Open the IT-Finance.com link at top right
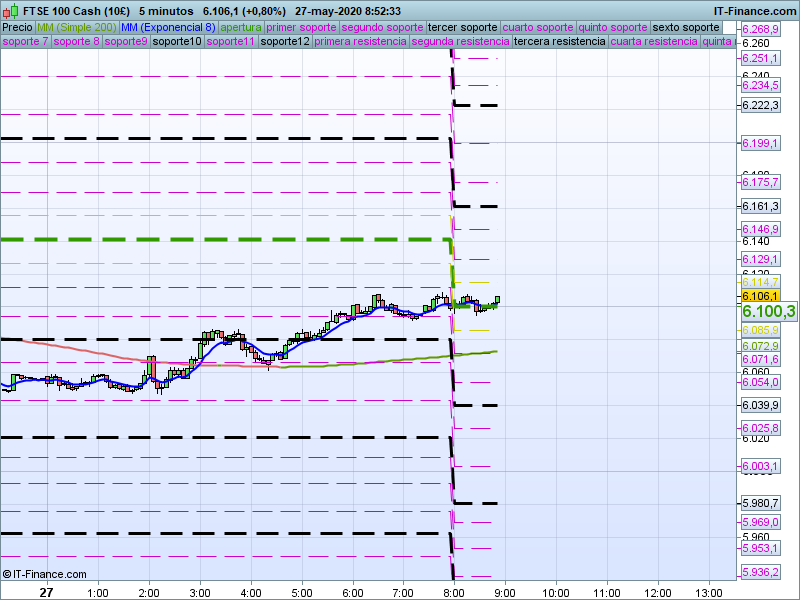Image resolution: width=800 pixels, height=600 pixels. tap(755, 10)
